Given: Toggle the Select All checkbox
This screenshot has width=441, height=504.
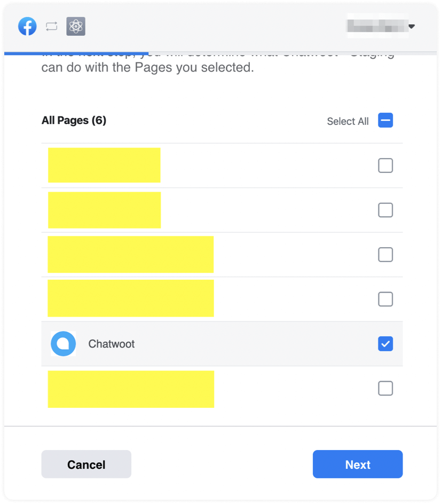Looking at the screenshot, I should pyautogui.click(x=385, y=121).
